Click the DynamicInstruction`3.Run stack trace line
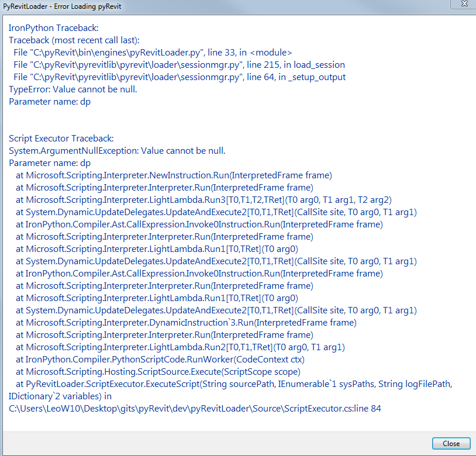The height and width of the screenshot is (456, 476). point(186,322)
